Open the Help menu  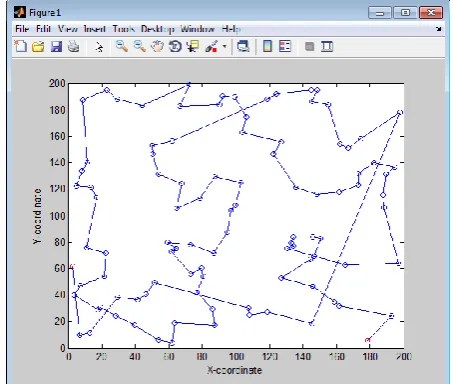coord(231,29)
